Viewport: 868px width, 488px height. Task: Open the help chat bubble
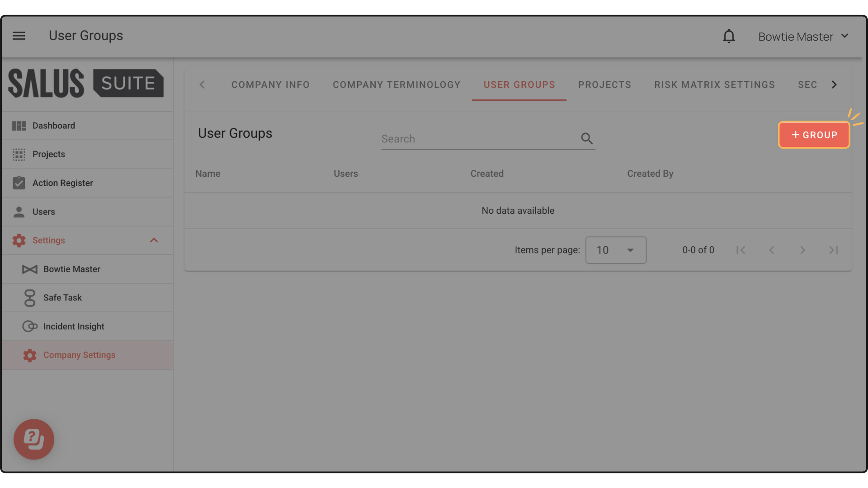pyautogui.click(x=34, y=439)
